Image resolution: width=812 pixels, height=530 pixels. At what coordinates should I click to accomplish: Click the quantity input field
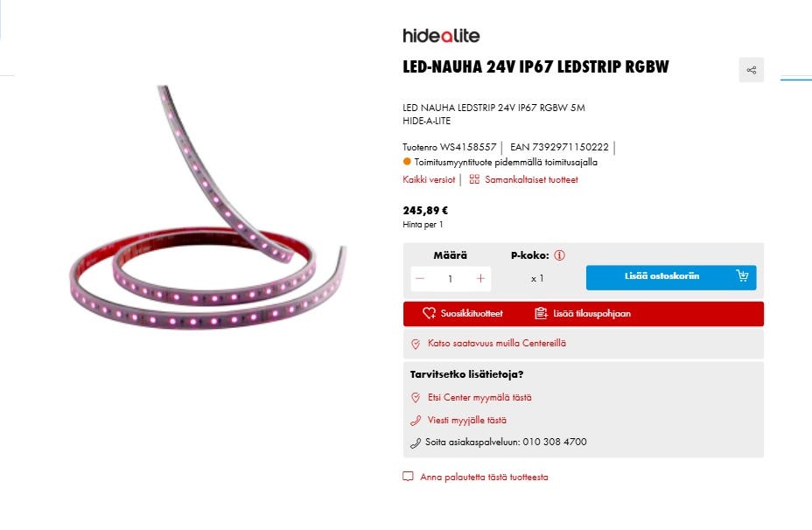pyautogui.click(x=451, y=278)
